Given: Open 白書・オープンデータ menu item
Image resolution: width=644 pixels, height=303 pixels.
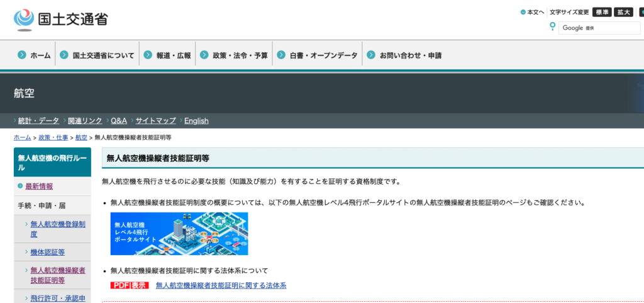Looking at the screenshot, I should tap(323, 55).
